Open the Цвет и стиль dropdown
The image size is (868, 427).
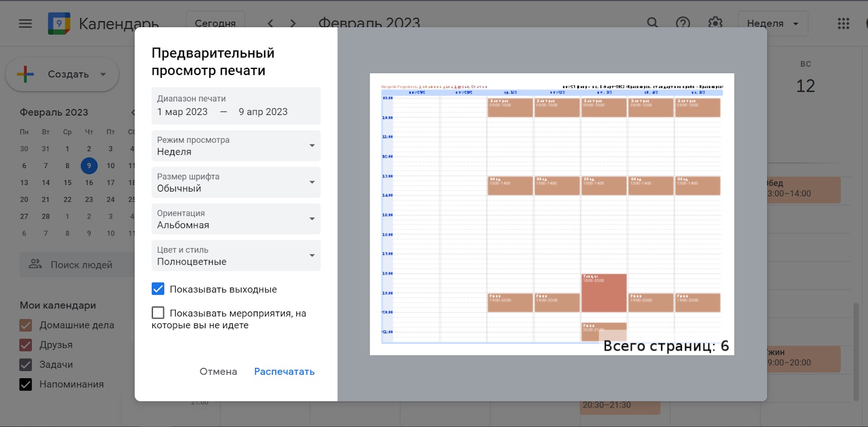236,256
